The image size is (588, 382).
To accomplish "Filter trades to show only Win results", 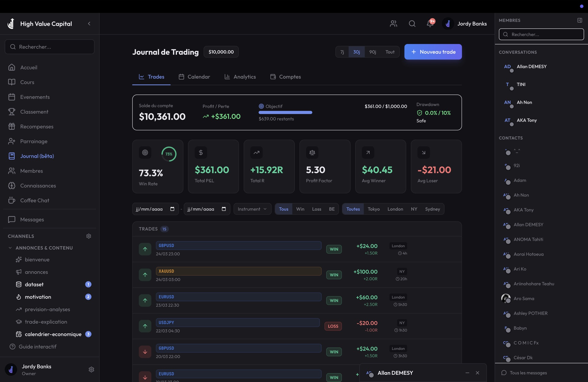I will click(x=300, y=209).
